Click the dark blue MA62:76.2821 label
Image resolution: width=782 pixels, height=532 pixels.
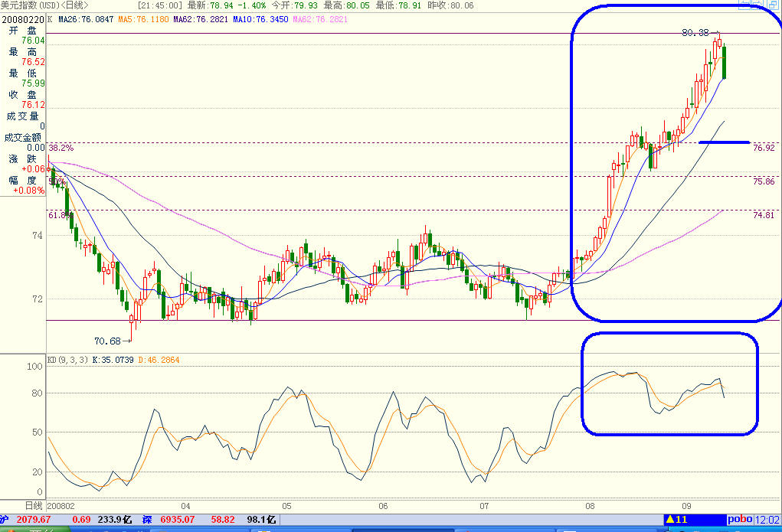tap(201, 19)
